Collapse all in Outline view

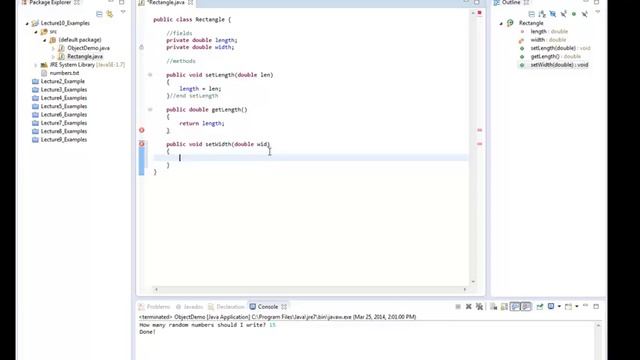click(531, 14)
